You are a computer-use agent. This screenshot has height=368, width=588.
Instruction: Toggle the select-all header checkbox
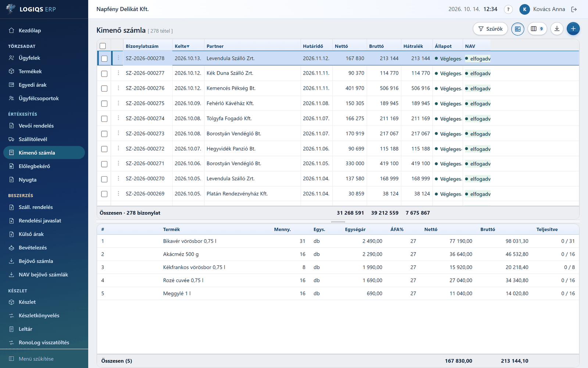point(103,46)
